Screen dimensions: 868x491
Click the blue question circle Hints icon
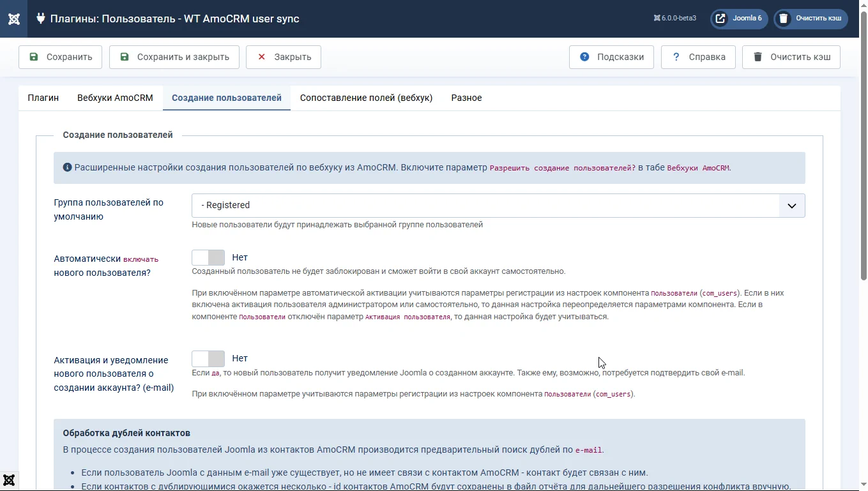click(584, 57)
